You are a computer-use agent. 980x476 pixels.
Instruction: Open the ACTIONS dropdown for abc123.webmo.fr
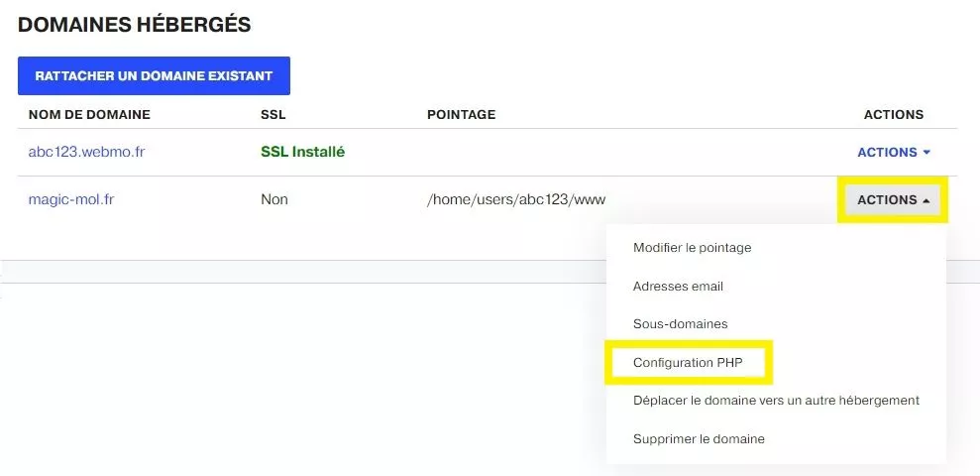tap(894, 153)
